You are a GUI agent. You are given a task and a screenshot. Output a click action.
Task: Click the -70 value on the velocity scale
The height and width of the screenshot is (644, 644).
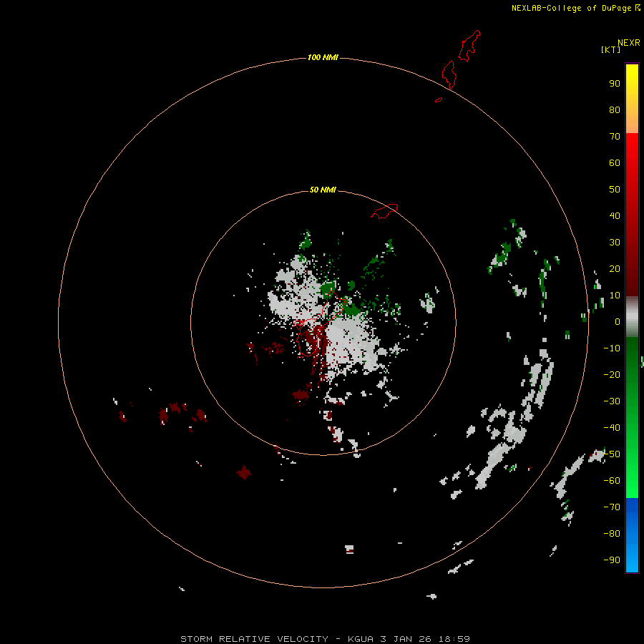612,507
